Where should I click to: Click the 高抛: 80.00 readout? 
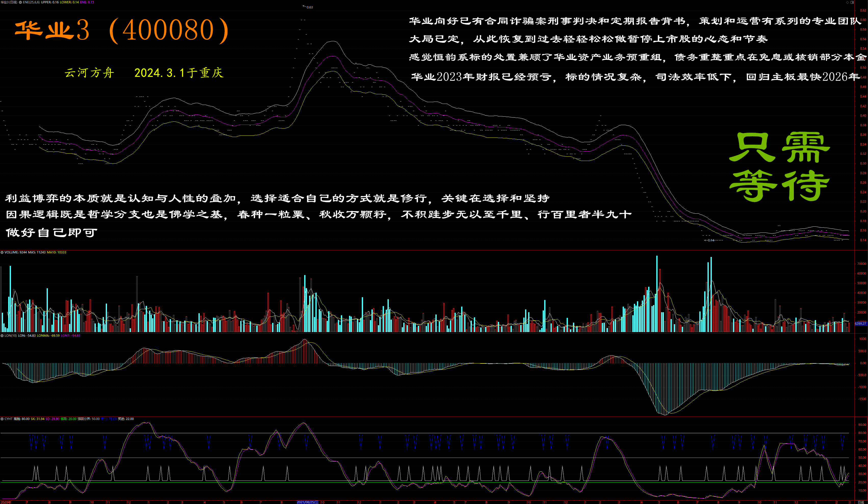click(x=21, y=419)
